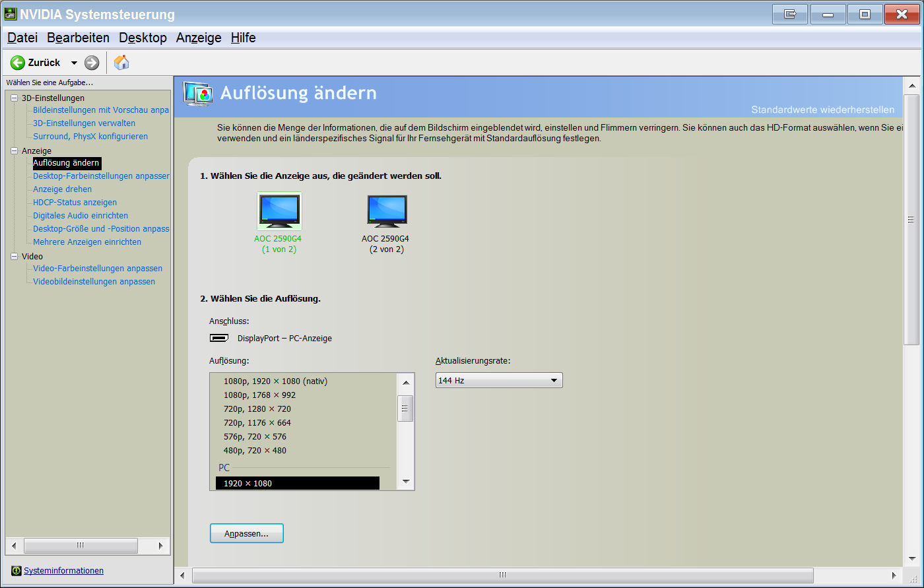Click the main panel scroll down arrow
924x588 pixels.
[x=911, y=558]
